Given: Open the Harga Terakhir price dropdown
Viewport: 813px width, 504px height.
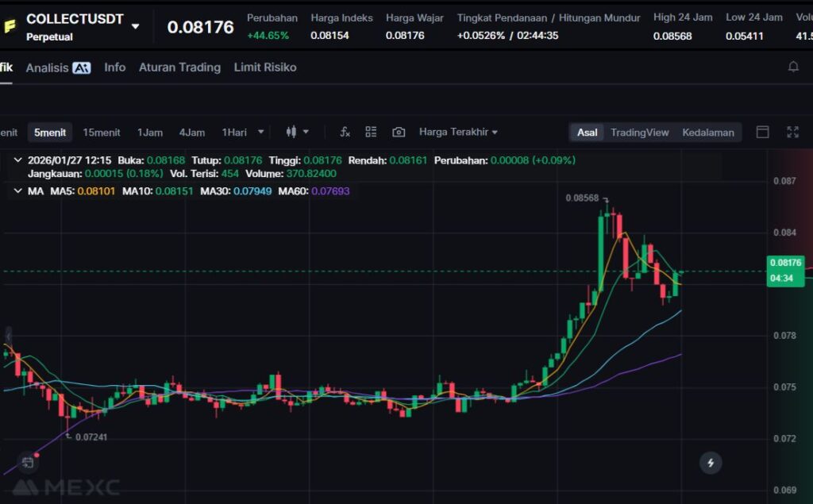Looking at the screenshot, I should pyautogui.click(x=458, y=132).
